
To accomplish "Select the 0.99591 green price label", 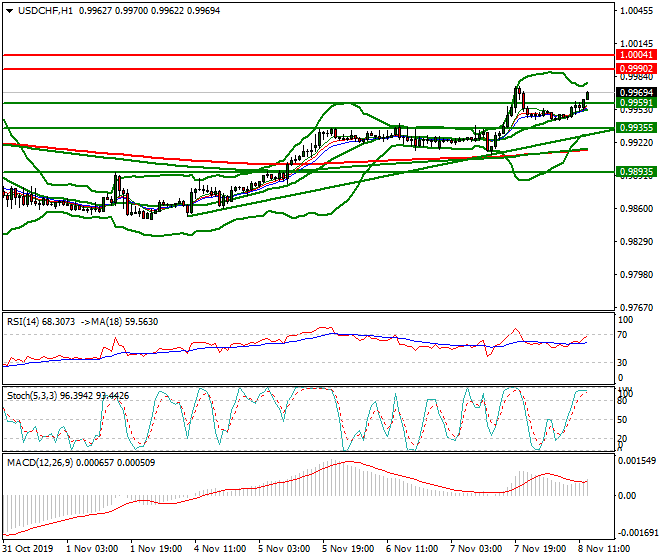I will click(636, 103).
